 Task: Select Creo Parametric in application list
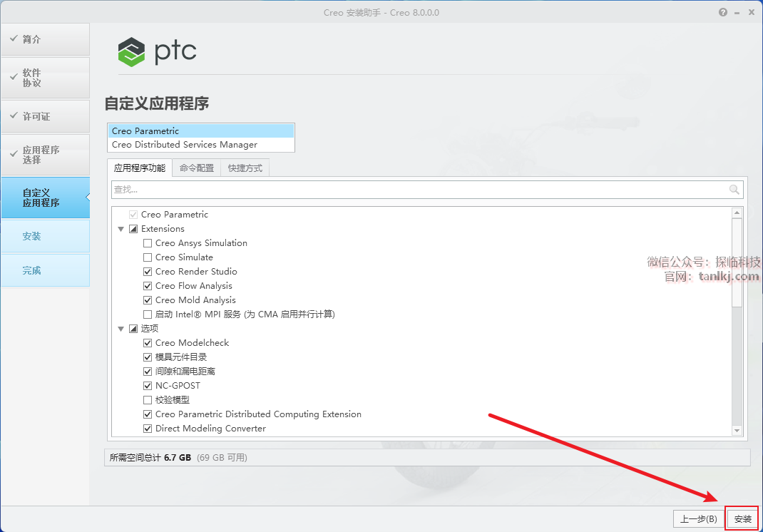(200, 131)
